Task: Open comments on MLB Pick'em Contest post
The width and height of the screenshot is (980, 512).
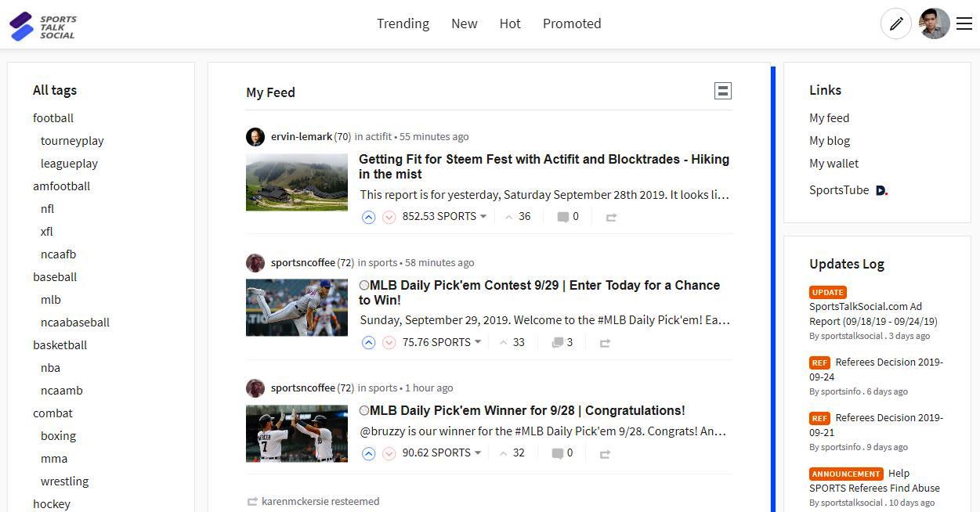Action: (562, 342)
